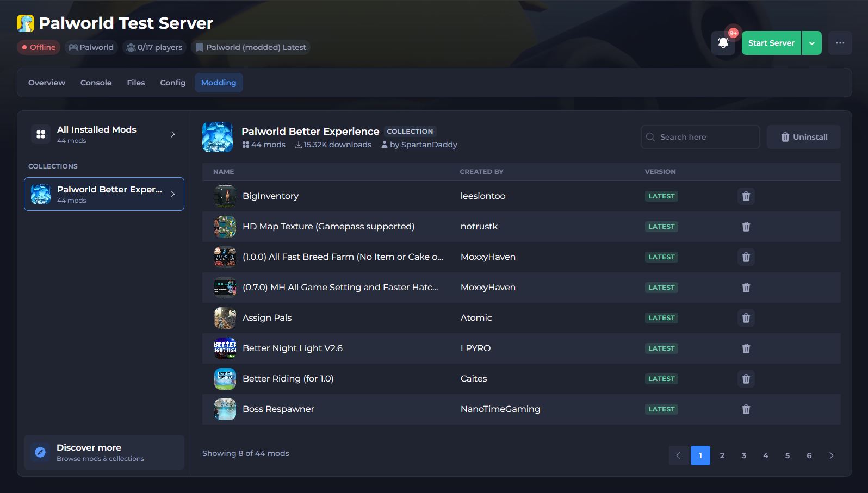This screenshot has width=868, height=493.
Task: Jump to page 5 of mods
Action: tap(788, 455)
